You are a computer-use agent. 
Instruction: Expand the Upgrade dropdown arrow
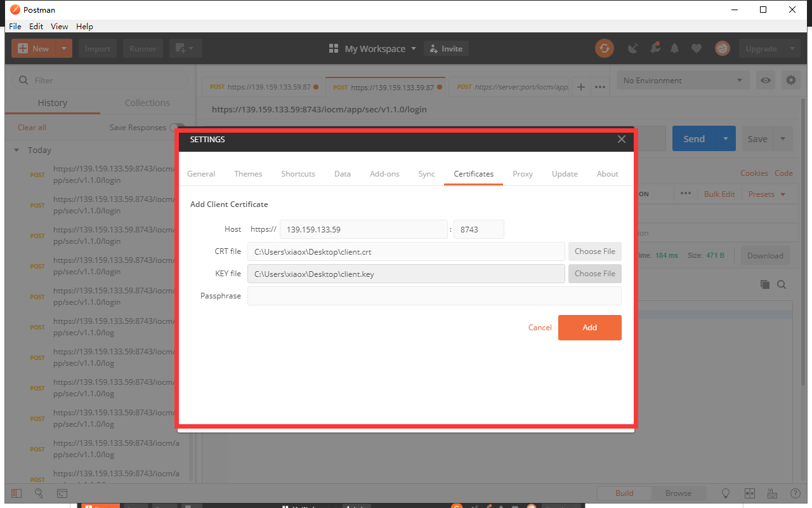(x=792, y=48)
